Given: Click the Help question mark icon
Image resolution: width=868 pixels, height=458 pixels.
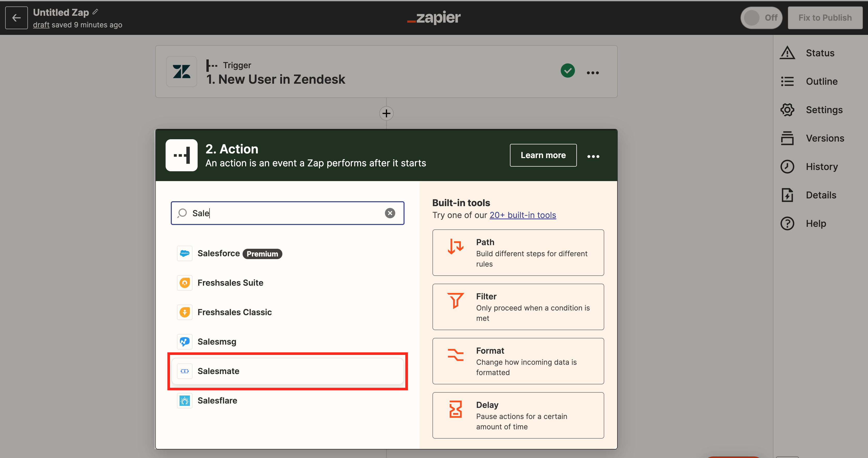Looking at the screenshot, I should click(787, 223).
